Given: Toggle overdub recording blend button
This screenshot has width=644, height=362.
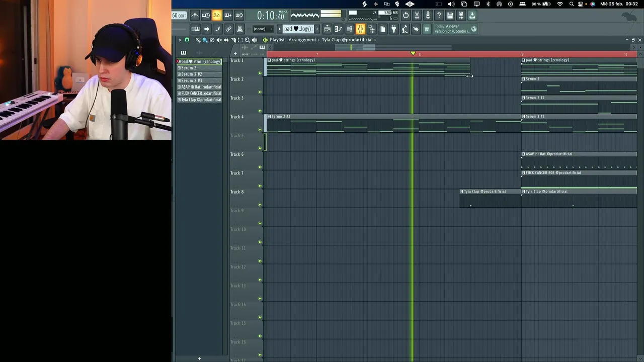Looking at the screenshot, I should tap(227, 15).
